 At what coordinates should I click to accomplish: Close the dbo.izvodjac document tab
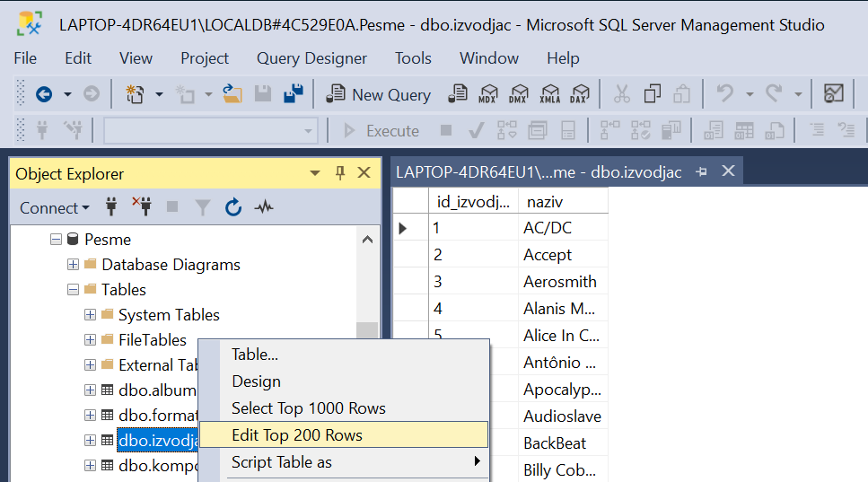[x=729, y=171]
